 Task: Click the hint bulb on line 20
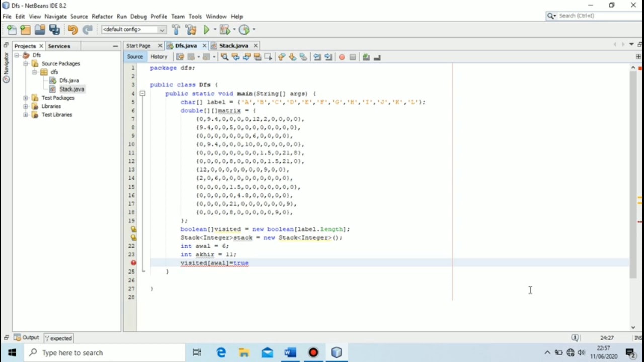(133, 229)
